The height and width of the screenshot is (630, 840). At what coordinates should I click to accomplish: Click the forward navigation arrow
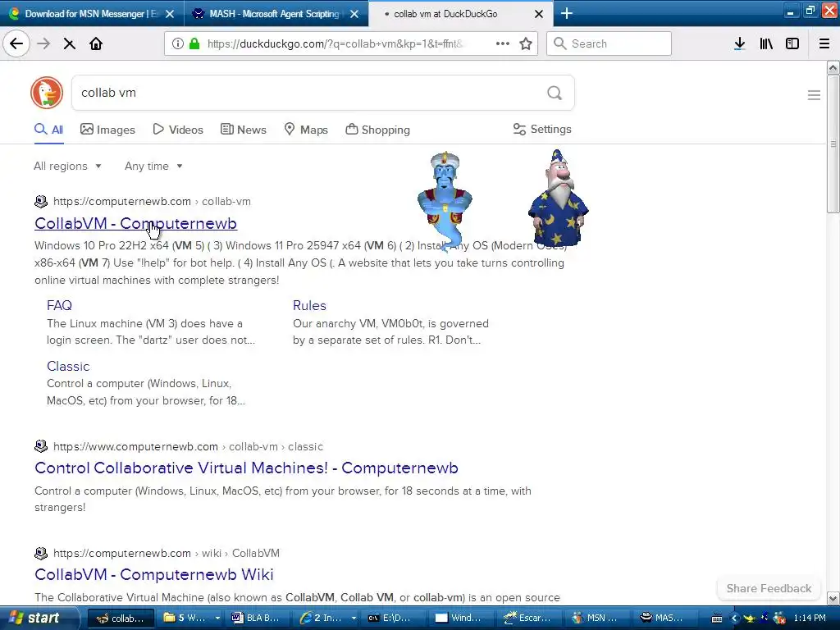coord(43,43)
